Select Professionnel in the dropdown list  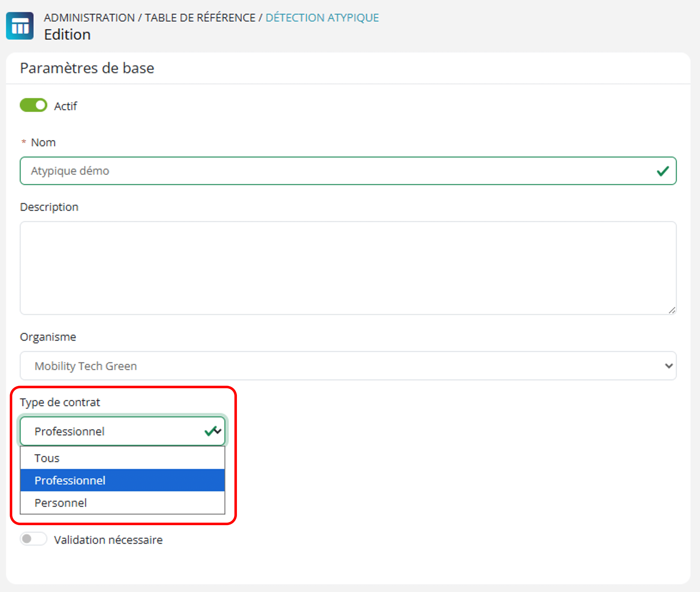point(122,480)
